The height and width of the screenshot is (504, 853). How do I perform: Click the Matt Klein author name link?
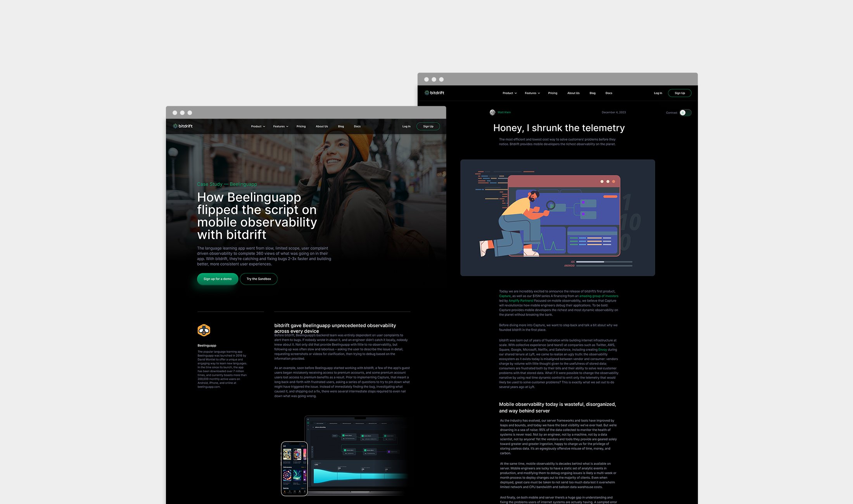[504, 112]
